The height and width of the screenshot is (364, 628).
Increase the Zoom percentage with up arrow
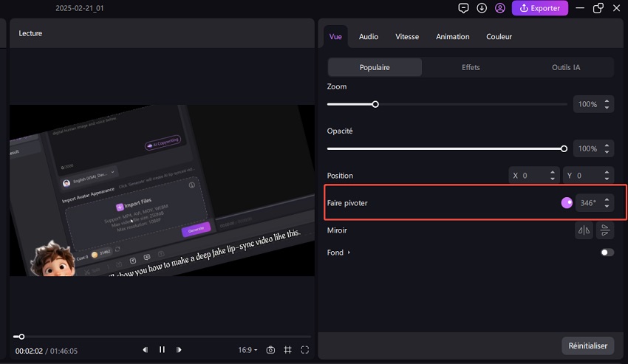(x=607, y=101)
